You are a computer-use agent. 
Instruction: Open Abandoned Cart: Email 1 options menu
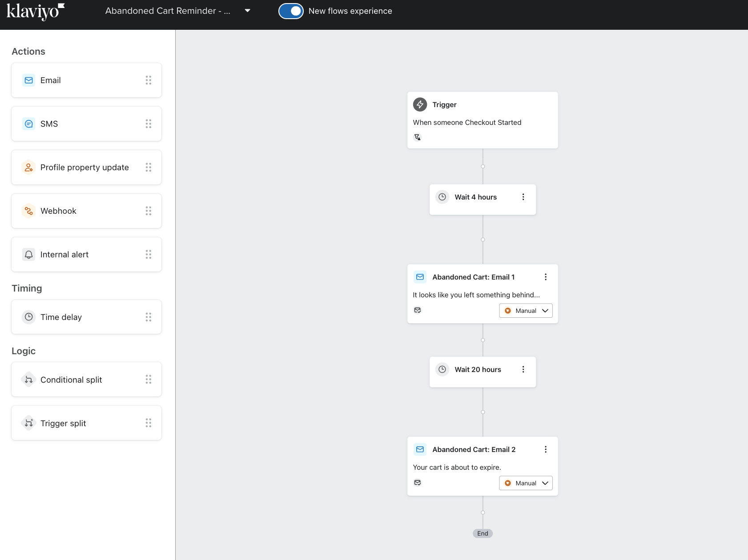tap(545, 277)
